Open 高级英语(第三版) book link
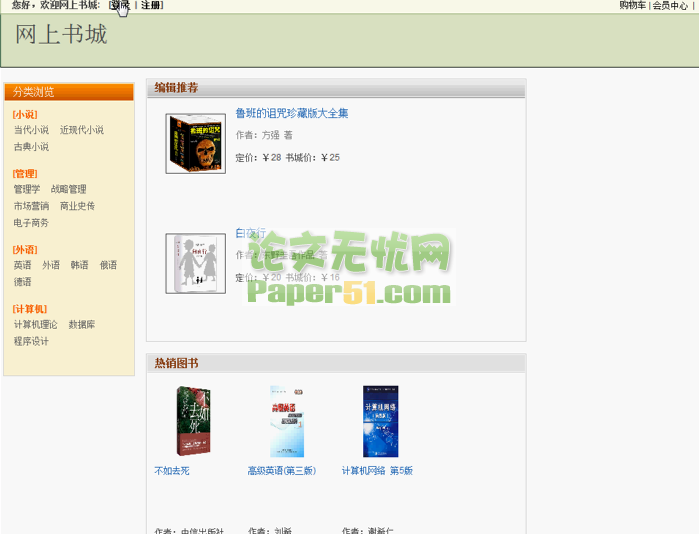 click(x=282, y=471)
